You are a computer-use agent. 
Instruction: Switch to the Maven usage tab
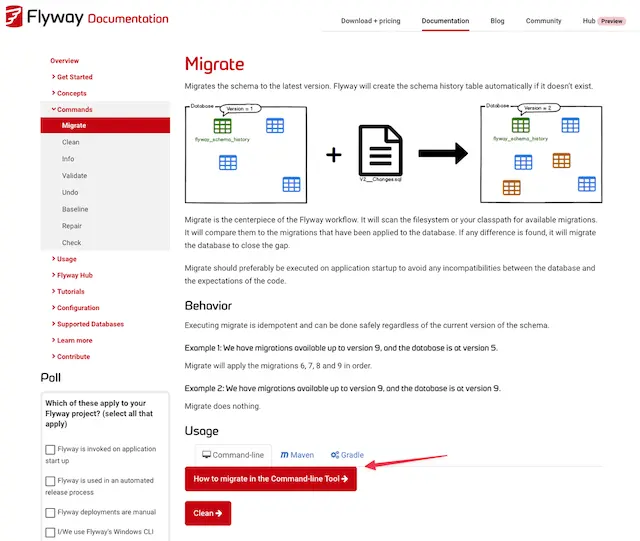(299, 455)
